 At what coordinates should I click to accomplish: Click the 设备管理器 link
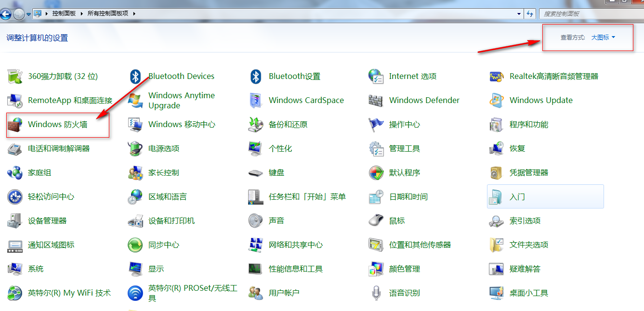47,220
